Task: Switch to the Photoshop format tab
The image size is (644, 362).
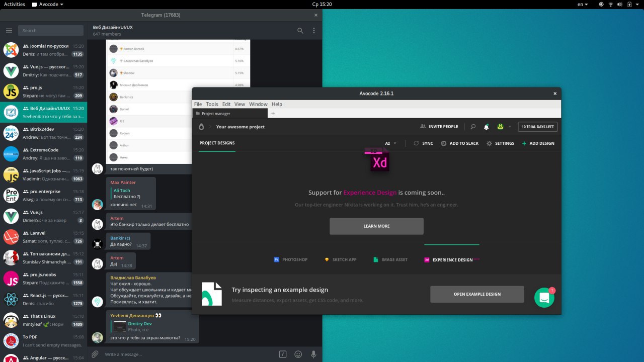Action: pyautogui.click(x=291, y=260)
